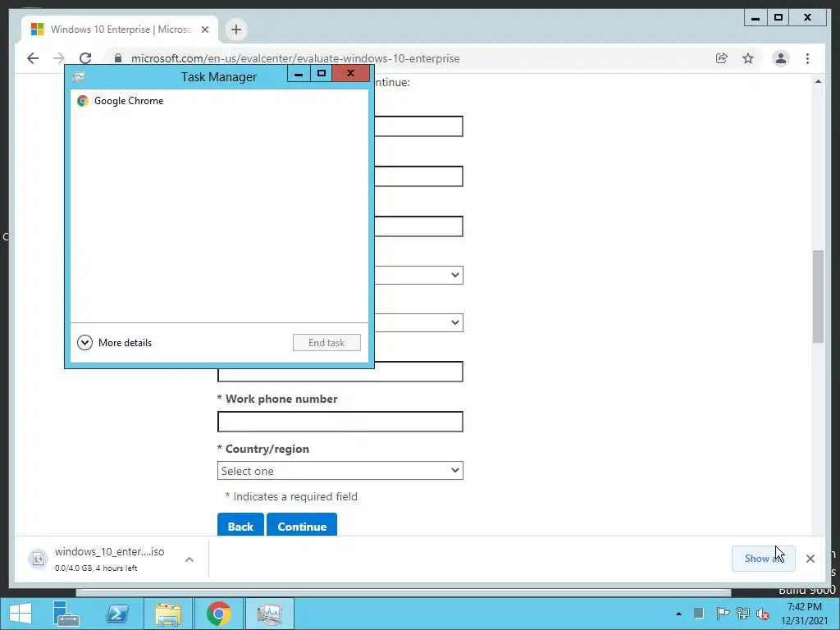Minimize the Task Manager window
The image size is (840, 630).
pos(299,73)
